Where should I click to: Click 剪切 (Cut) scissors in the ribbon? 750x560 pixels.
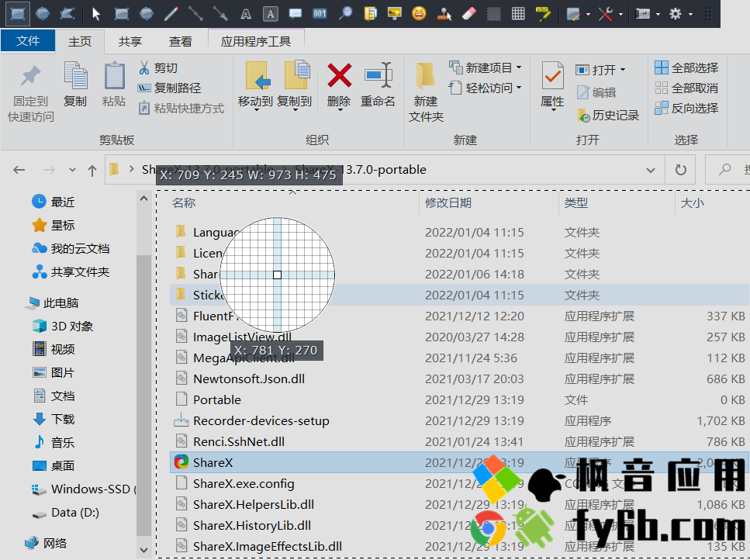(158, 68)
